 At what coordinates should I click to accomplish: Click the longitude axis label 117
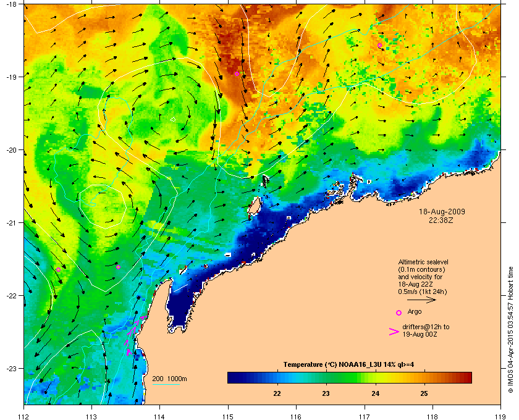(365, 416)
